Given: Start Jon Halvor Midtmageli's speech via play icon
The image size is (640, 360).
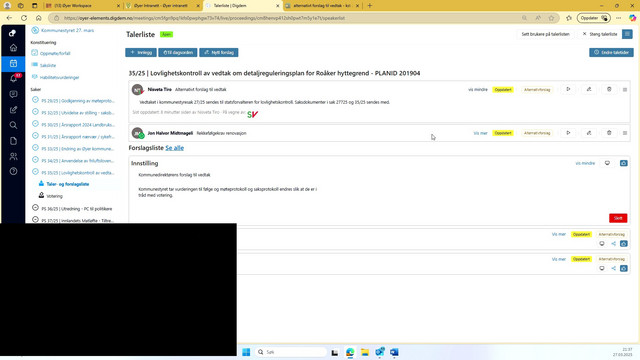Looking at the screenshot, I should point(568,133).
